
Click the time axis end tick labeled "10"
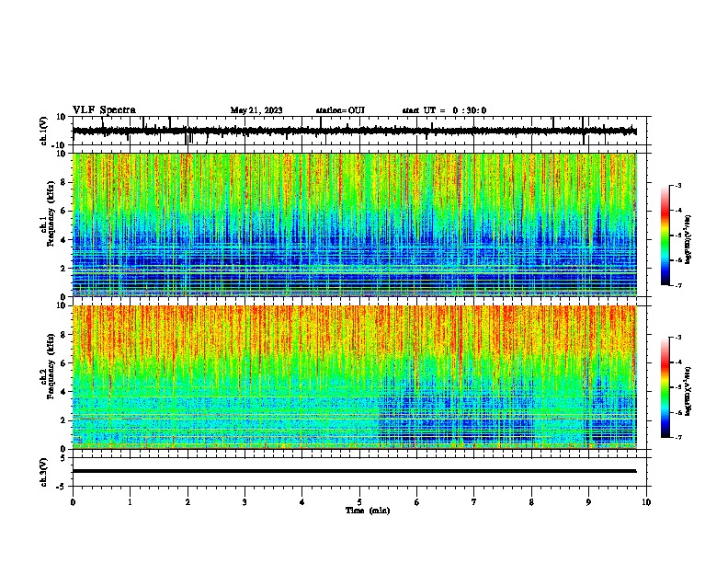coord(646,502)
